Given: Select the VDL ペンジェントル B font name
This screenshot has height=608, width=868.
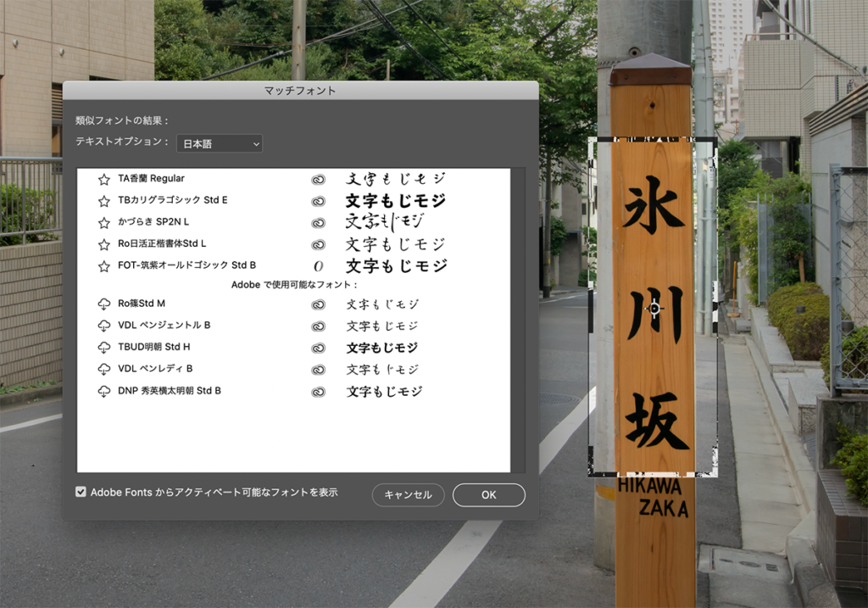Looking at the screenshot, I should (x=164, y=325).
